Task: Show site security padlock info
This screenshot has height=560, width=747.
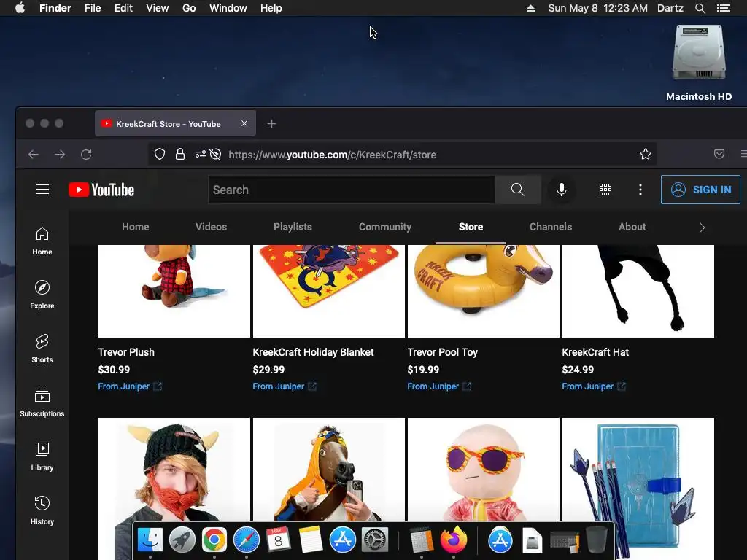Action: (180, 155)
